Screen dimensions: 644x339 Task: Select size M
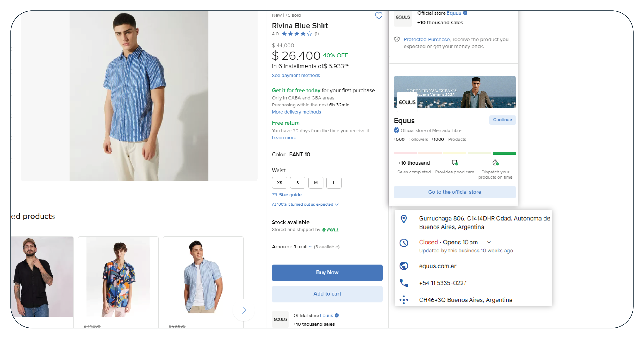(316, 182)
